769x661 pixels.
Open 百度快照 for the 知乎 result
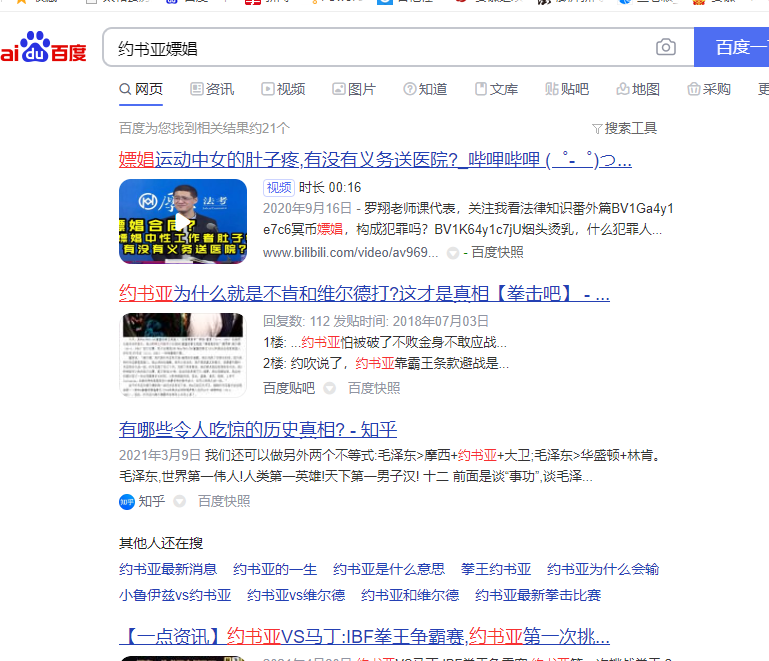point(224,501)
